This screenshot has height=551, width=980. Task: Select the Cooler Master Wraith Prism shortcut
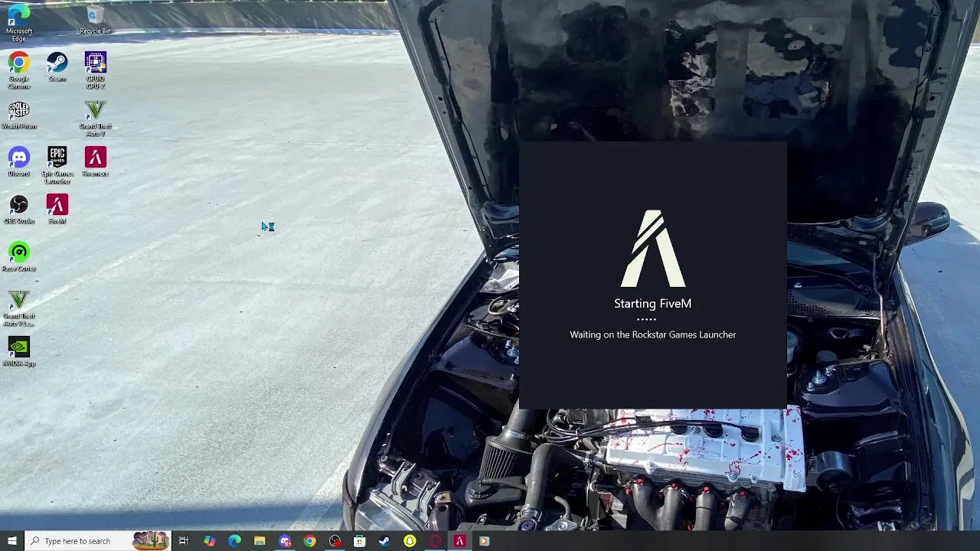coord(18,114)
